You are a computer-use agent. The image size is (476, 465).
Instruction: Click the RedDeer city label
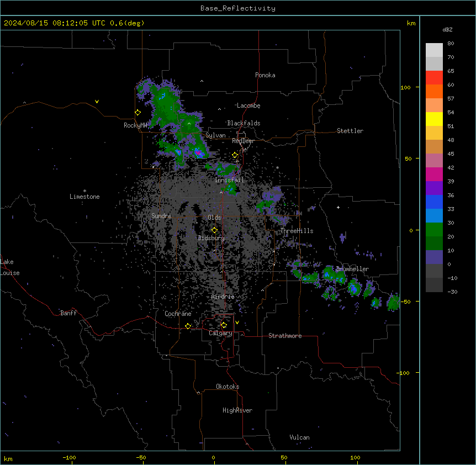243,141
